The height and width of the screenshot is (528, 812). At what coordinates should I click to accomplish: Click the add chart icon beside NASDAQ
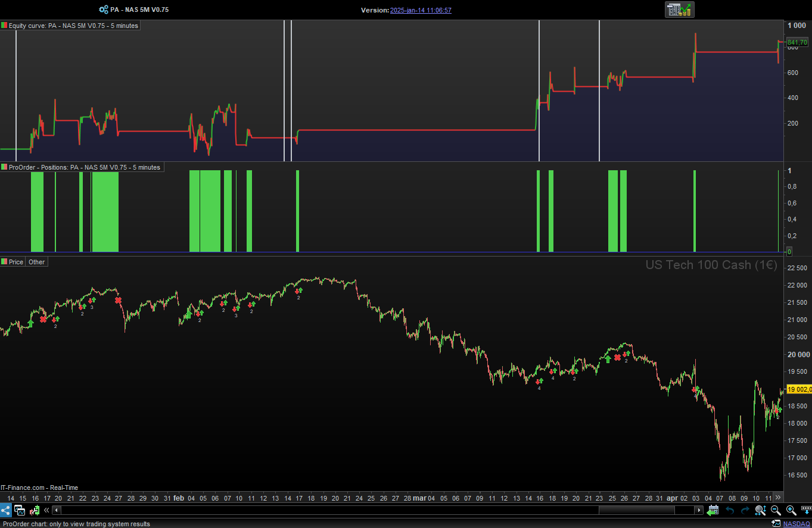(776, 524)
